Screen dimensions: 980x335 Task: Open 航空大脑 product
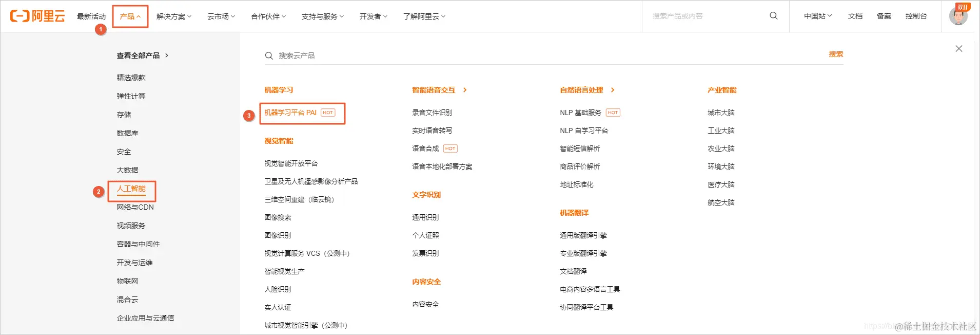coord(721,202)
